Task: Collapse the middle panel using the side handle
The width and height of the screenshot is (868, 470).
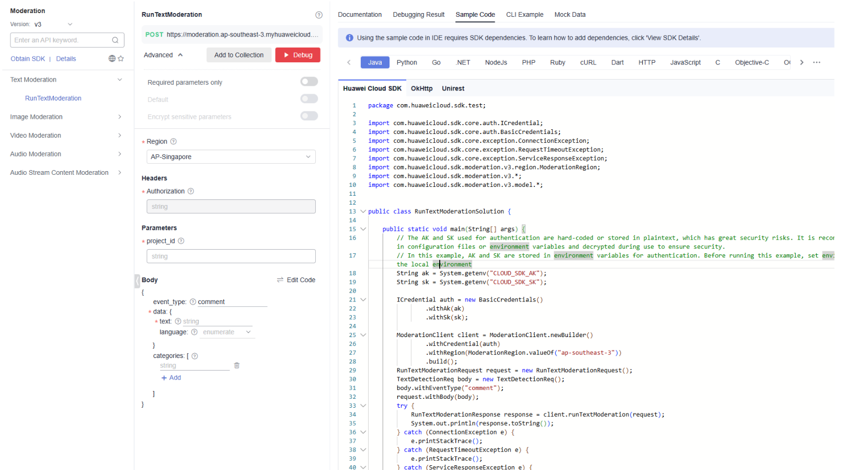Action: (137, 281)
